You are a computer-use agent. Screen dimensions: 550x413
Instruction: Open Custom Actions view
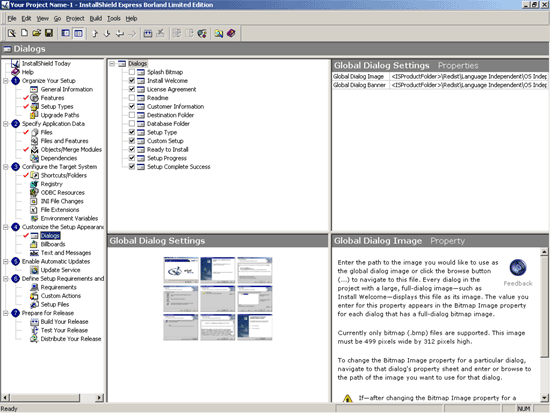[61, 296]
